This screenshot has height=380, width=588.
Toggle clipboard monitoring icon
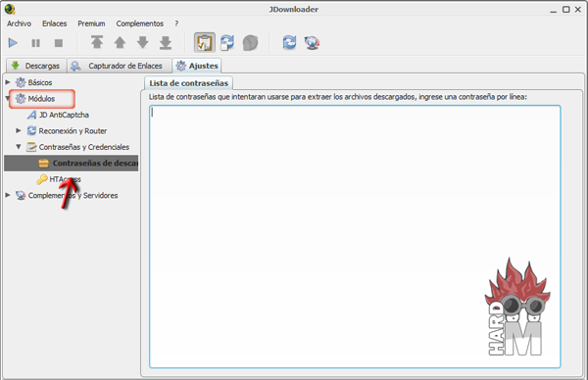205,42
